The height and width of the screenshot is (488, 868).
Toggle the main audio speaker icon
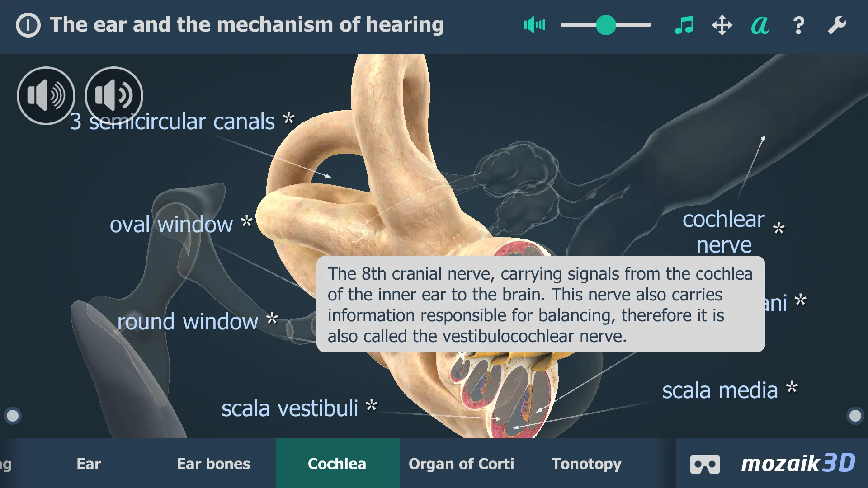tap(533, 24)
